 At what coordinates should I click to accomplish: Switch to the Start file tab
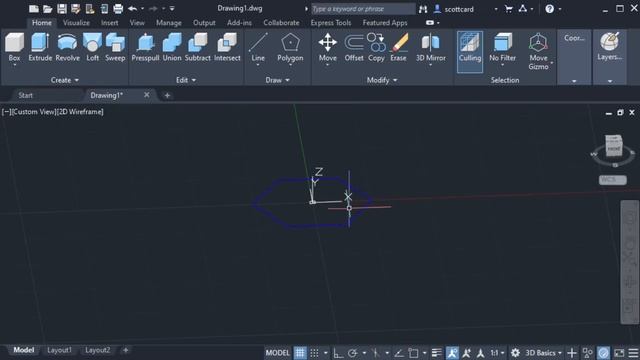tap(25, 95)
